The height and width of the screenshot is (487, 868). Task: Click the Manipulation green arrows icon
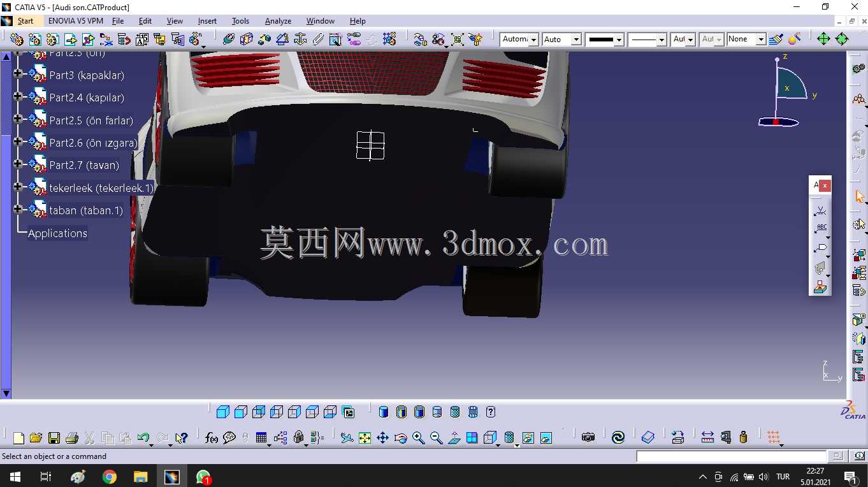click(x=823, y=39)
